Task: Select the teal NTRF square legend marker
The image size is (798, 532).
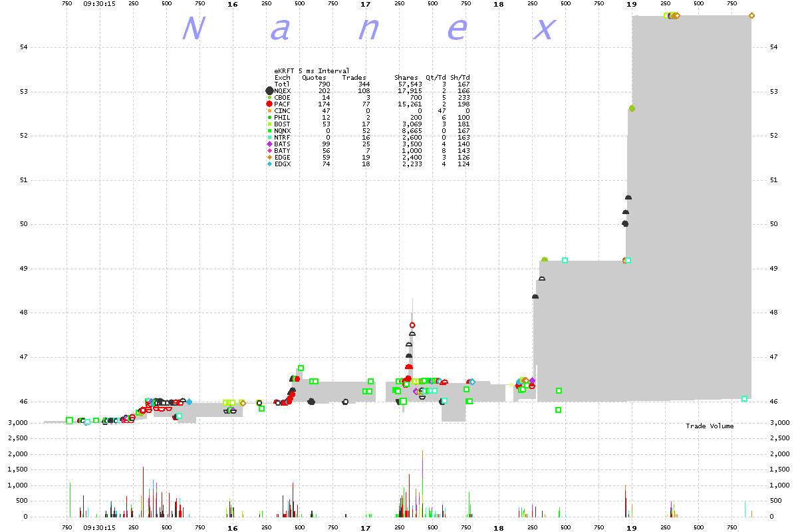Action: (x=269, y=138)
